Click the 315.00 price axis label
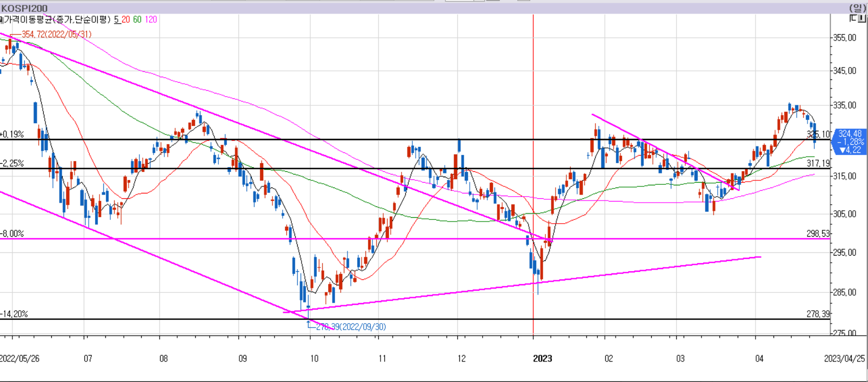 (845, 176)
